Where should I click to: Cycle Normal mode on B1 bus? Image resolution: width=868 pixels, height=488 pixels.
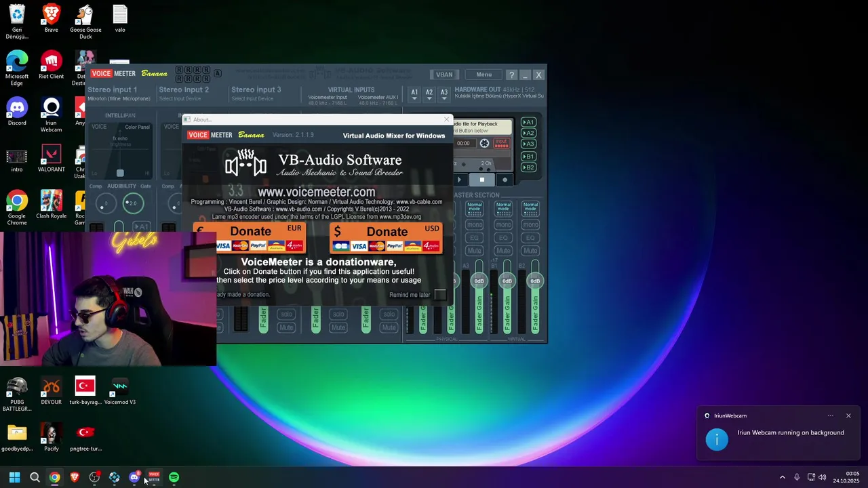click(503, 208)
